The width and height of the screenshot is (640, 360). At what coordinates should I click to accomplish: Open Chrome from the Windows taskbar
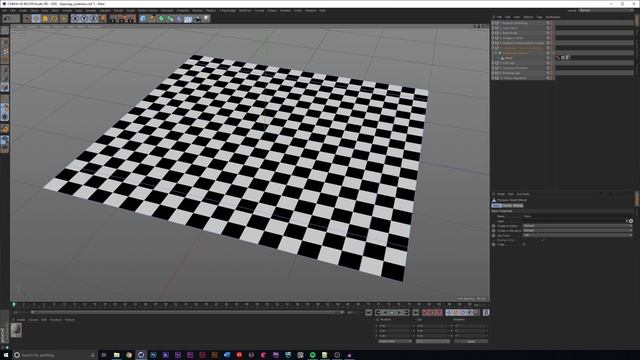(129, 355)
